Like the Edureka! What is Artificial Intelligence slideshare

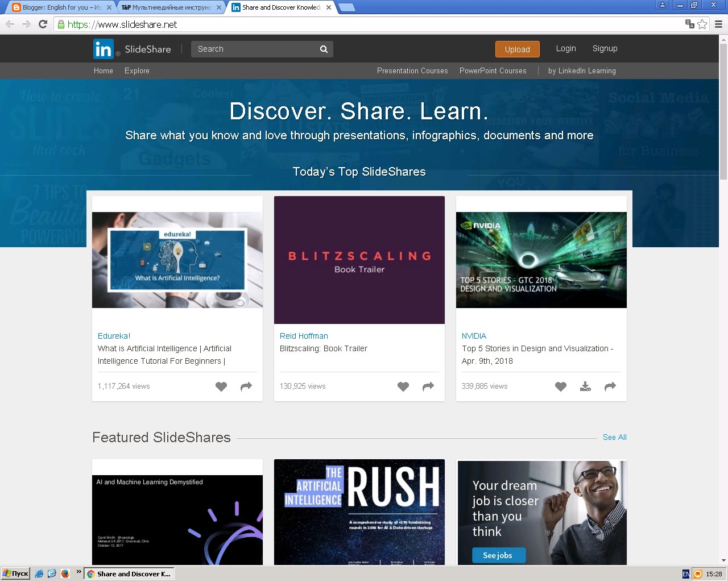click(221, 386)
